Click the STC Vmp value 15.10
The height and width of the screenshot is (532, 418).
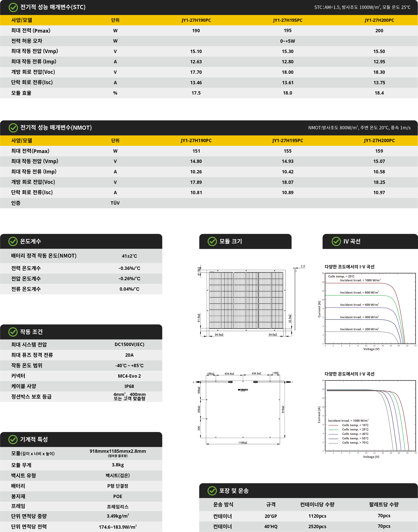pos(196,51)
